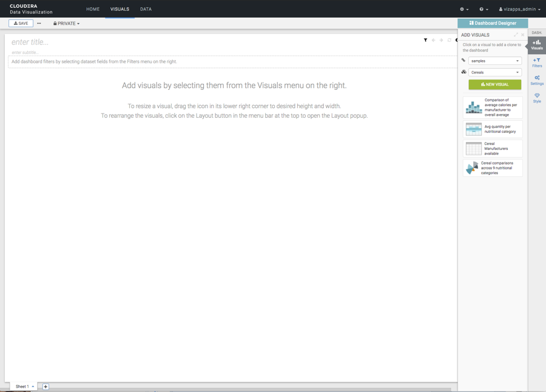Open the dashboard Settings panel

pos(536,80)
